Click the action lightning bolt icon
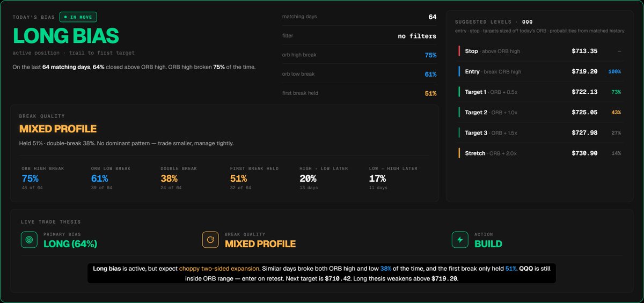Screen dimensions: 644x303 (459, 240)
